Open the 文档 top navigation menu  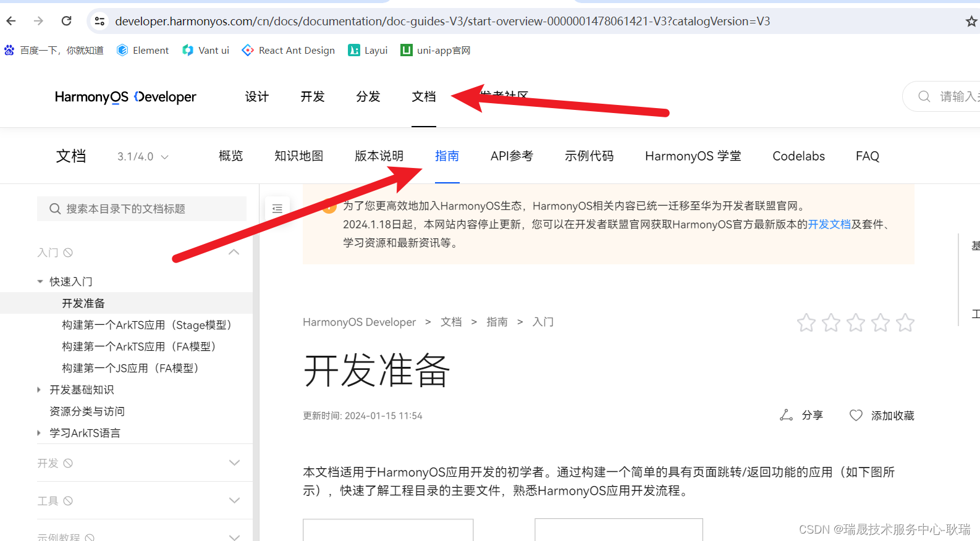click(x=424, y=96)
